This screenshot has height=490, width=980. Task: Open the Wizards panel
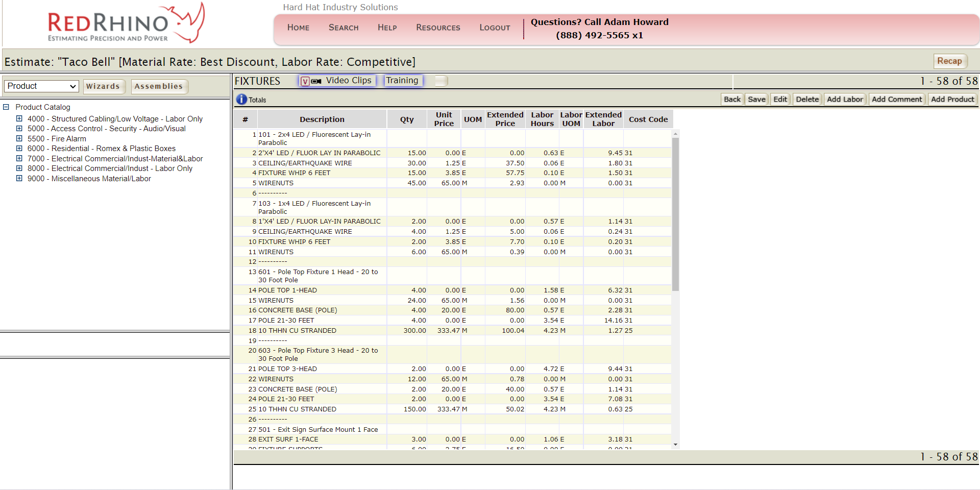[104, 86]
